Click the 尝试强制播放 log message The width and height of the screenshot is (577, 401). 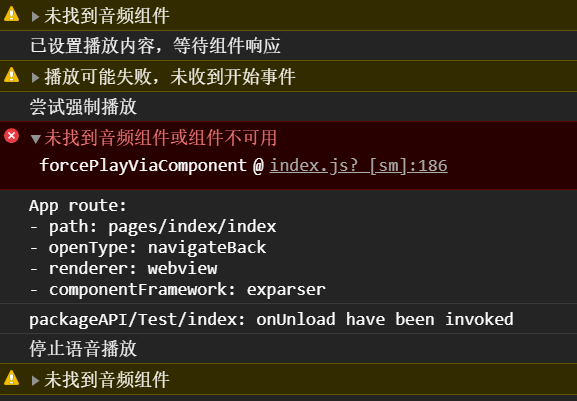(x=83, y=107)
